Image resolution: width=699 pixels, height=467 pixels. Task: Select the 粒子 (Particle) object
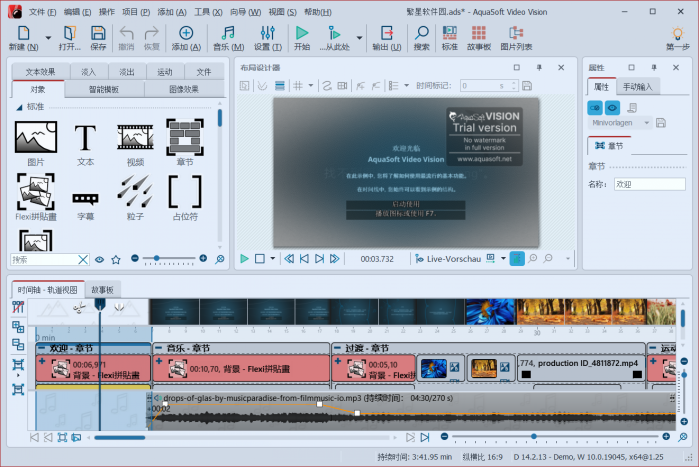[x=135, y=192]
